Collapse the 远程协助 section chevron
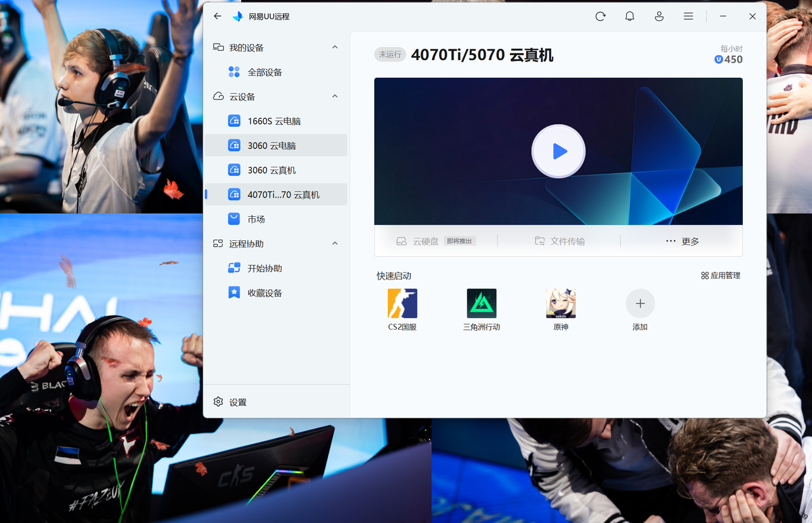The width and height of the screenshot is (812, 523). (335, 243)
